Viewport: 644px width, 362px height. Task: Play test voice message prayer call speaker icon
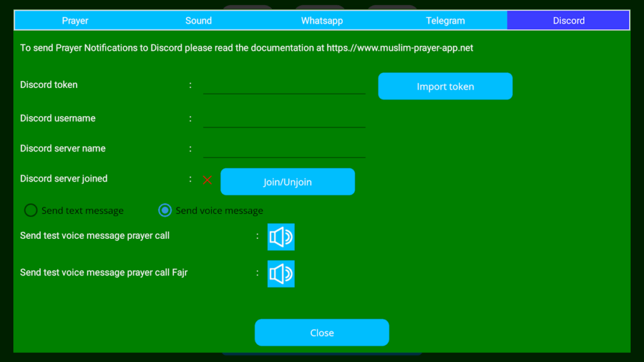pyautogui.click(x=281, y=237)
